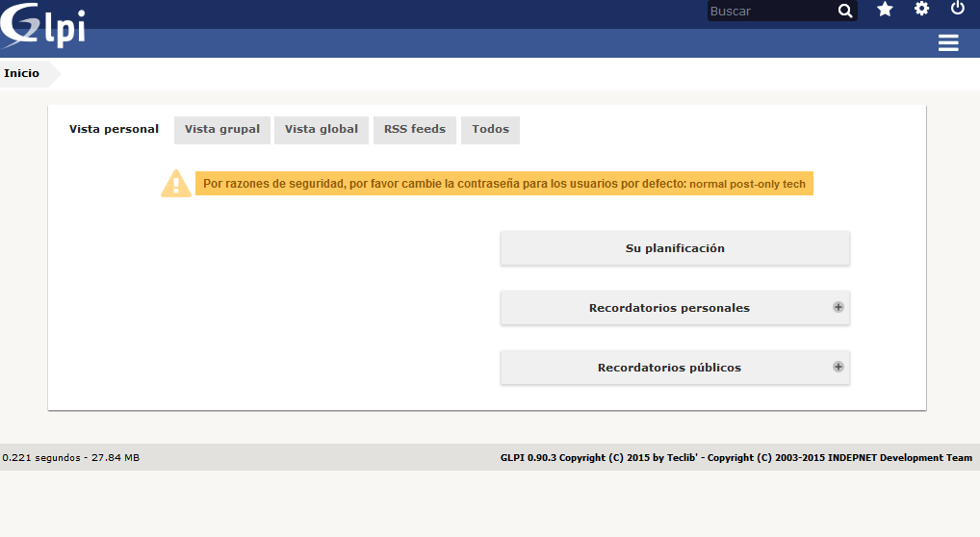
Task: Open saved bookmarks star icon
Action: coord(885,10)
